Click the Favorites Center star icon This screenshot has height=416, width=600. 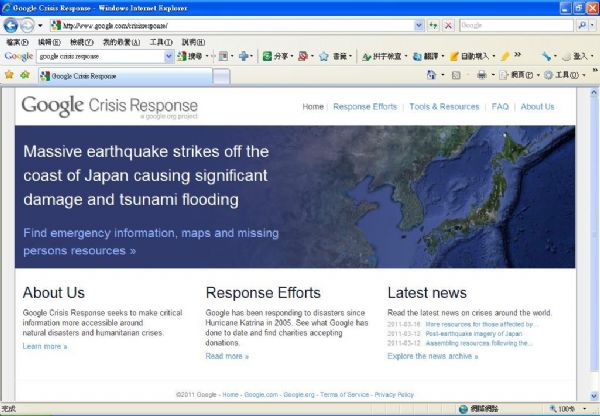pos(9,75)
